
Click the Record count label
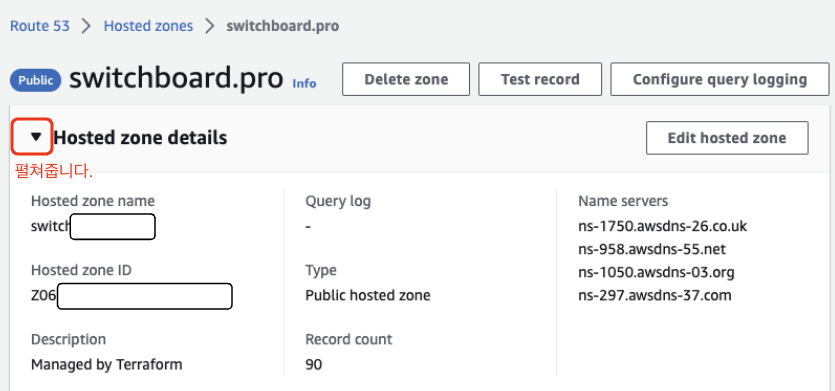(x=348, y=339)
